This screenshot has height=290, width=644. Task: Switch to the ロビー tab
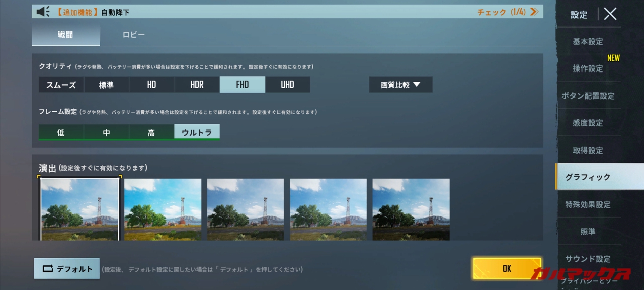pyautogui.click(x=134, y=35)
